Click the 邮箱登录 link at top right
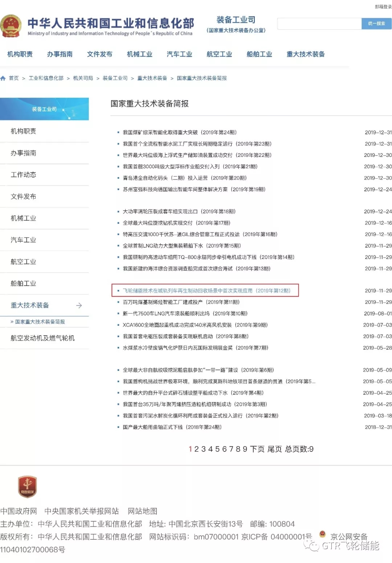 tap(383, 7)
